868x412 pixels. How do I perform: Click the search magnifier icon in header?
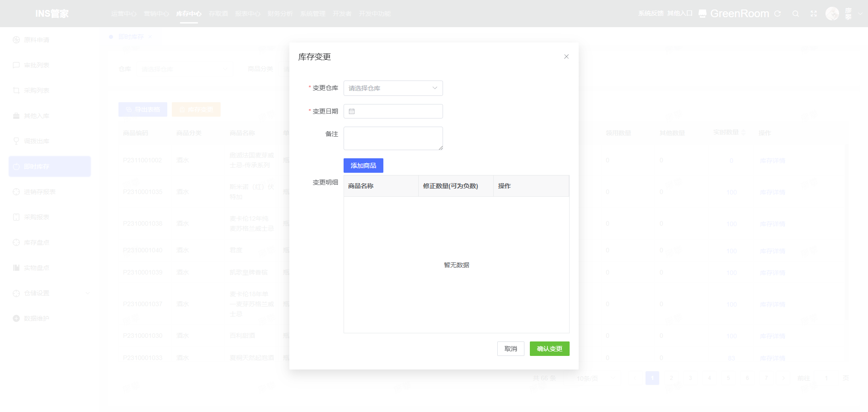point(795,14)
